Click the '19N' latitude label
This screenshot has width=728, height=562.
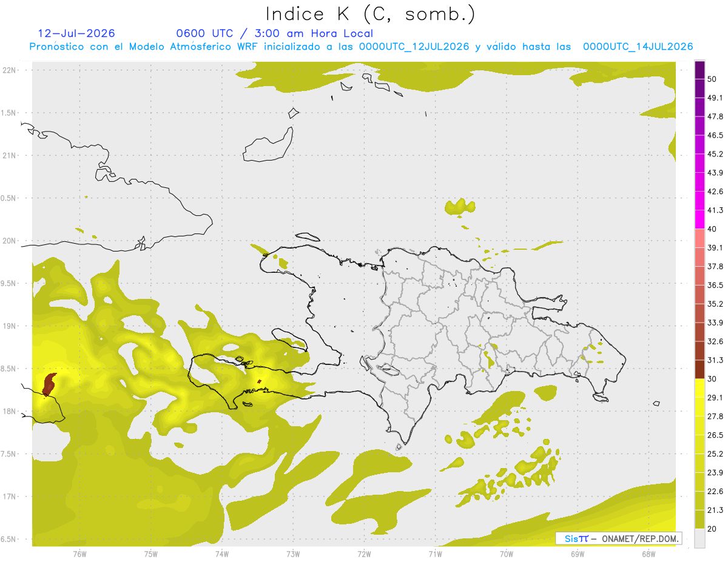click(x=10, y=326)
